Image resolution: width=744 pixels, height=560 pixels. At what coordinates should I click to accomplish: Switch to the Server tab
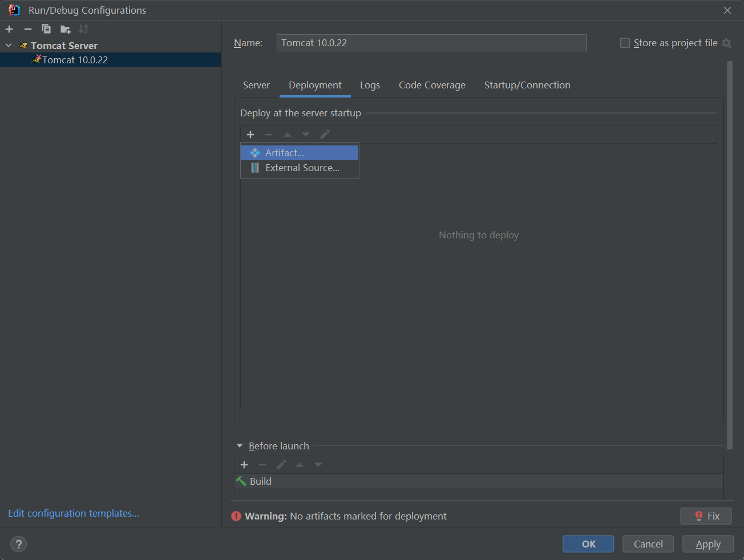256,85
